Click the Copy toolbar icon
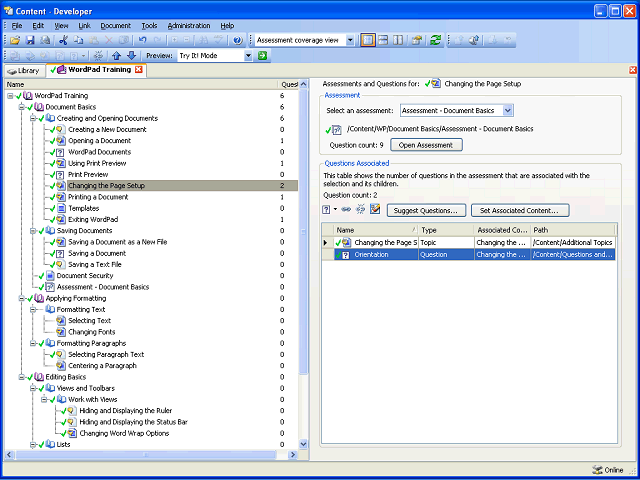 tap(78, 40)
